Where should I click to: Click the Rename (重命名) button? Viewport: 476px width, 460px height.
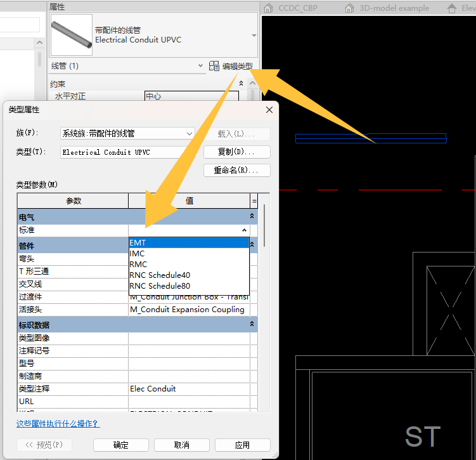pos(237,170)
